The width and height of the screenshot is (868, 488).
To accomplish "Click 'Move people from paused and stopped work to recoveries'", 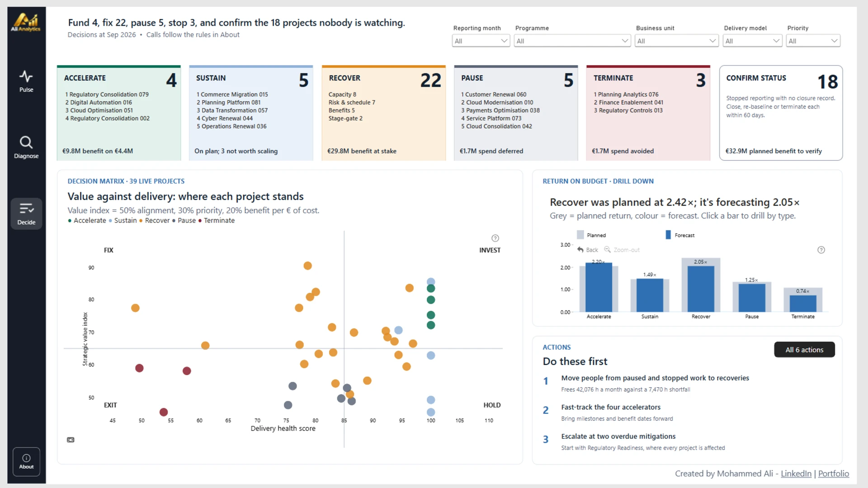I will coord(655,378).
